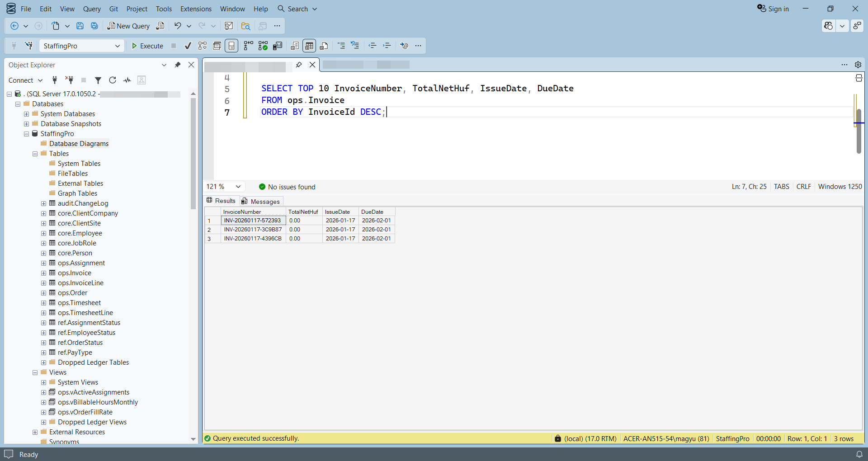Viewport: 868px width, 461px height.
Task: Expand the System Databases node
Action: (27, 114)
